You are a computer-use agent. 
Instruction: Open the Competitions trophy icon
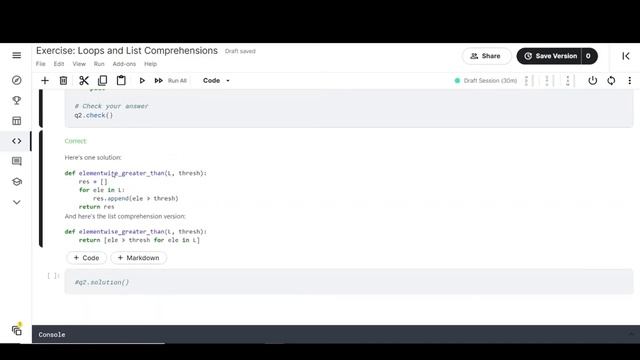(x=17, y=100)
